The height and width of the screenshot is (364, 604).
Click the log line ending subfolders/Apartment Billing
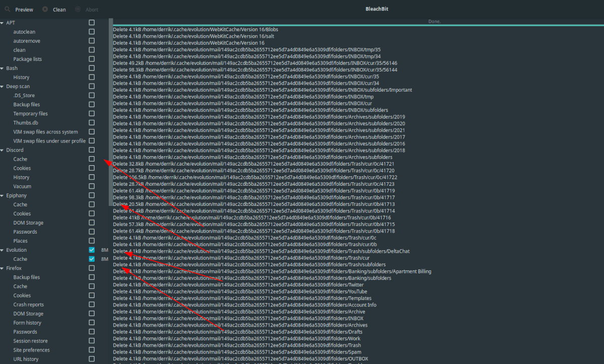[x=272, y=271]
